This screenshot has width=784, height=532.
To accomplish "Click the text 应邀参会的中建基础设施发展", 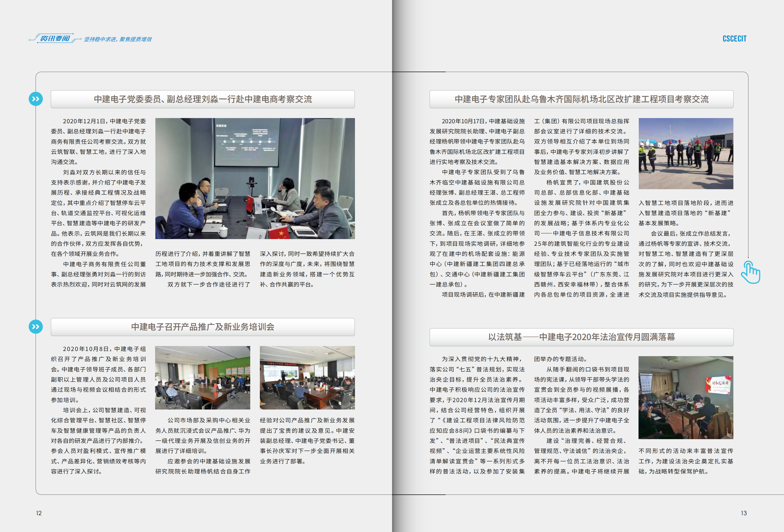I will coord(209,461).
